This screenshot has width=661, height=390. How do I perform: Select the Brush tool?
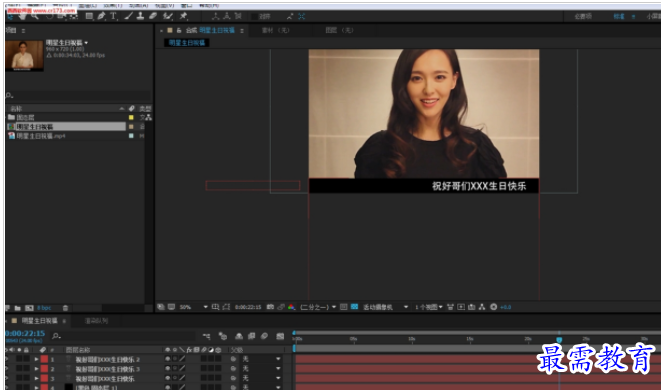[129, 16]
